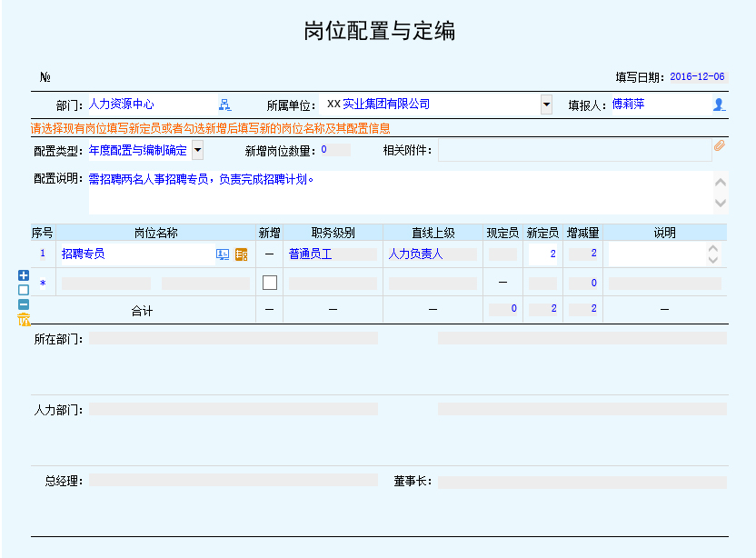Click the 现定员 column header
756x558 pixels.
(x=502, y=233)
